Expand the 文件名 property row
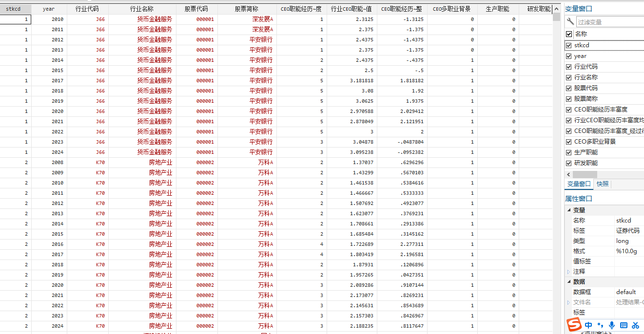The height and width of the screenshot is (334, 644). (x=568, y=302)
